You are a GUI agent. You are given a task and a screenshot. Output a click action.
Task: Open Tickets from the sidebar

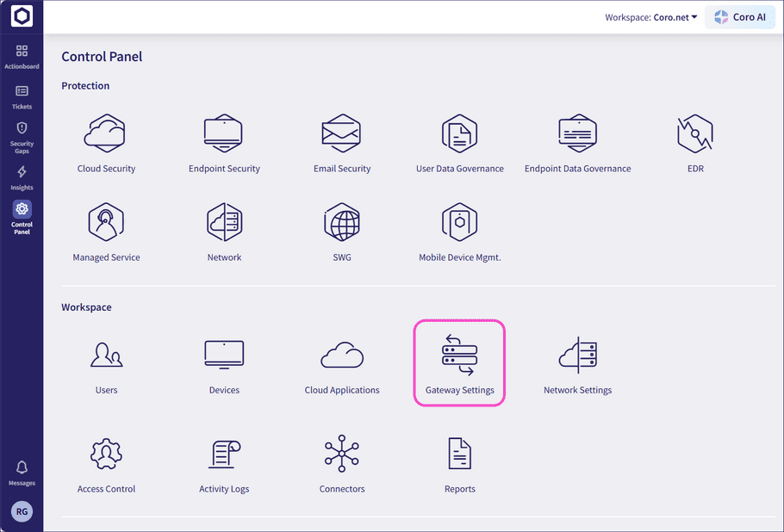click(x=22, y=96)
